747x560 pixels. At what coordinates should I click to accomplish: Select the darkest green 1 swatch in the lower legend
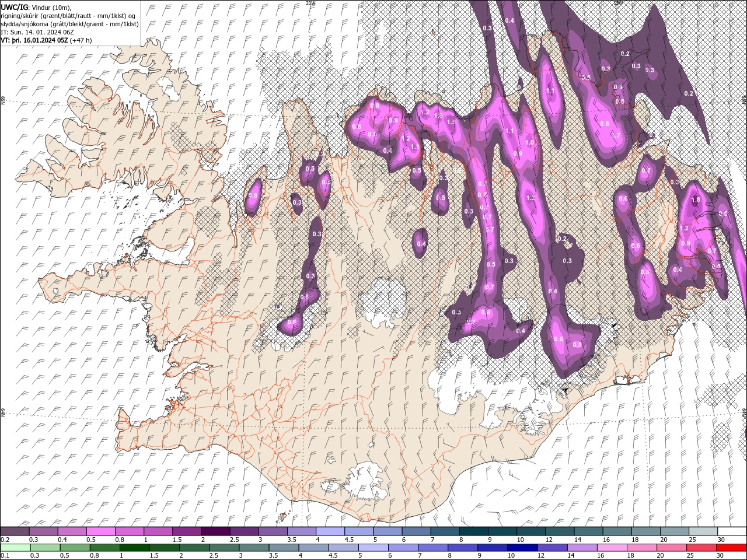pyautogui.click(x=135, y=548)
